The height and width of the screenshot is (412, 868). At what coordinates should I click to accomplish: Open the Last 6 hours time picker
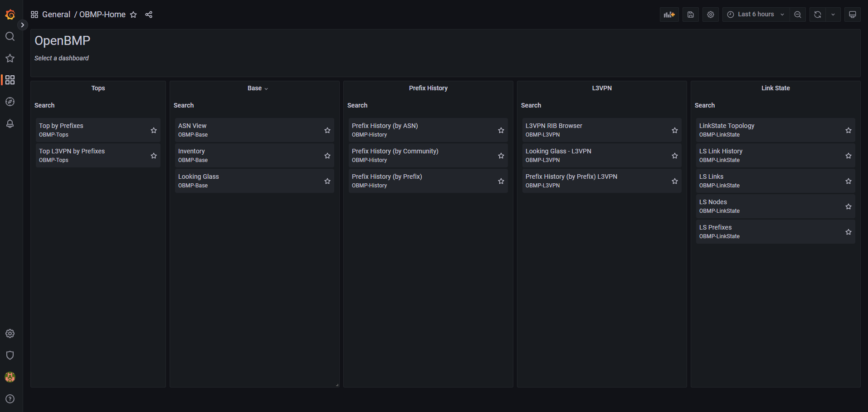pyautogui.click(x=756, y=15)
